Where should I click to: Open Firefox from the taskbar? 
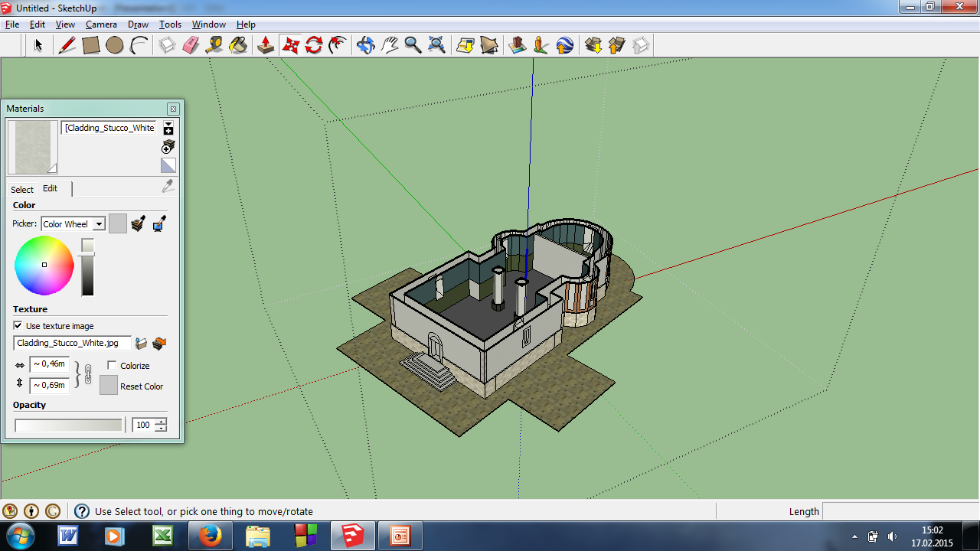[x=210, y=536]
